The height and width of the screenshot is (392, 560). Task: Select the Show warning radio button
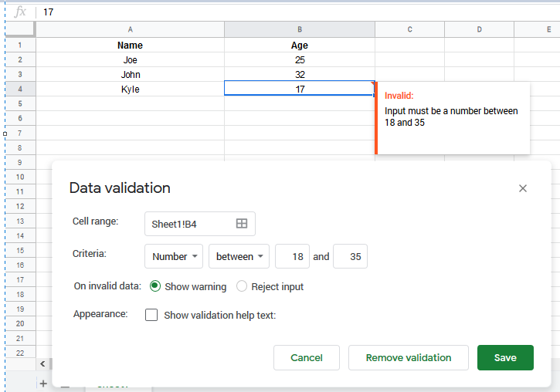(155, 286)
